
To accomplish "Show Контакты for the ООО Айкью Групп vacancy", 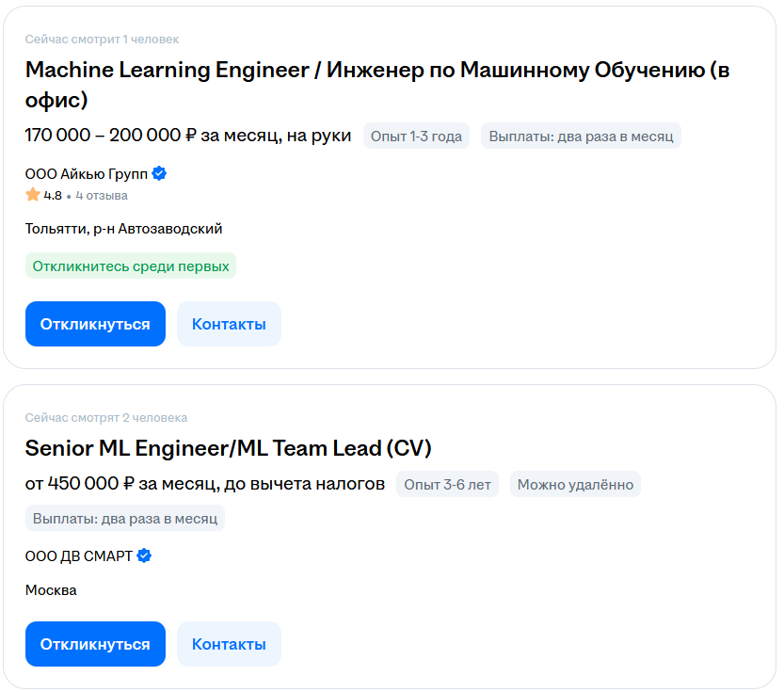I will 229,324.
